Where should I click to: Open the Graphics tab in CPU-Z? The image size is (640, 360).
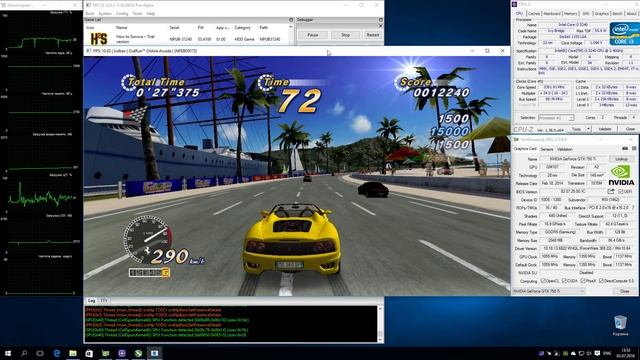(601, 13)
